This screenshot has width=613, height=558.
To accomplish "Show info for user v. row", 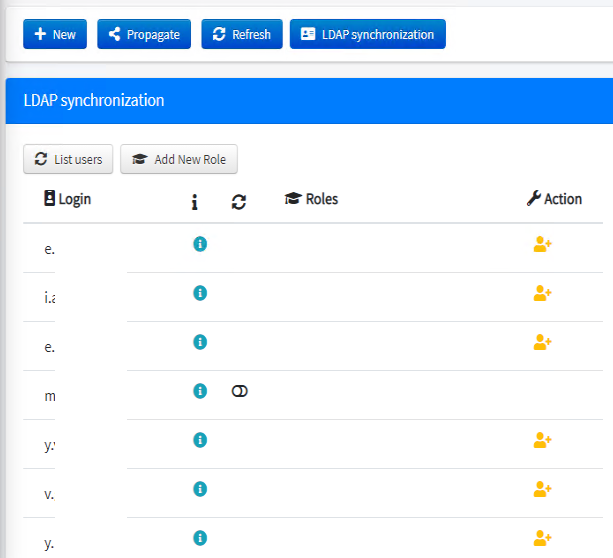I will 200,489.
